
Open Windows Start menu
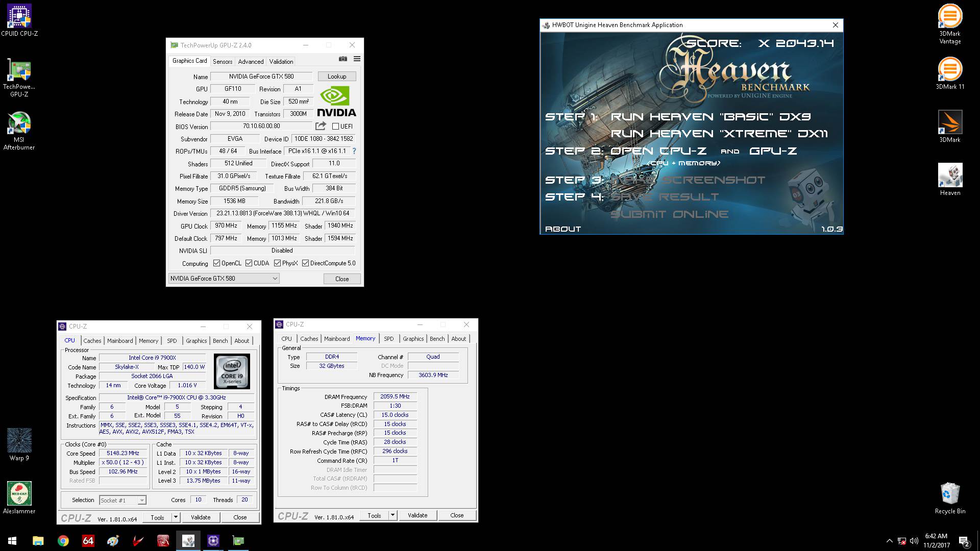pyautogui.click(x=12, y=541)
